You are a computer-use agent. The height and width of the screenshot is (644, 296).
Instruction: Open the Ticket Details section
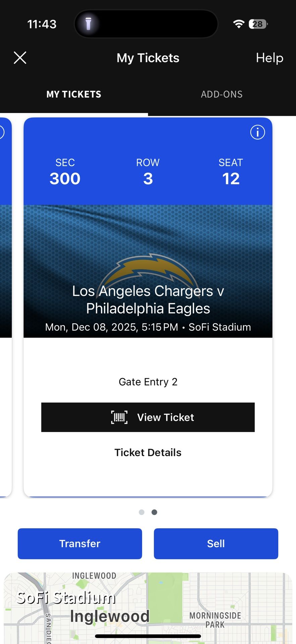pyautogui.click(x=148, y=452)
